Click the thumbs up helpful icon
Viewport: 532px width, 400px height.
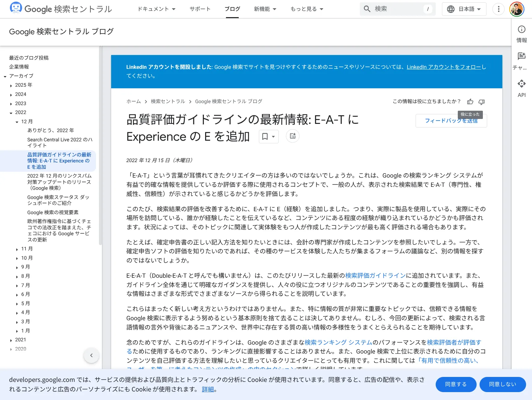click(470, 101)
